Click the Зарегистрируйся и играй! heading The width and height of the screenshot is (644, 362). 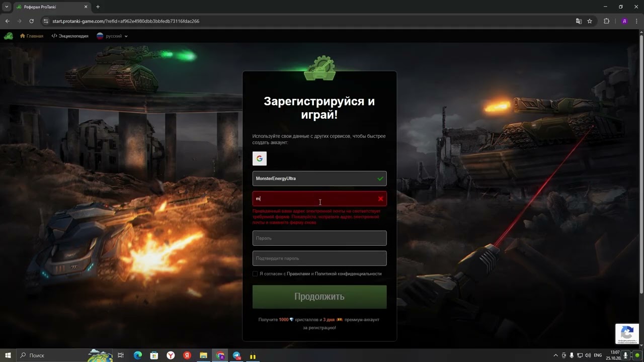click(319, 108)
